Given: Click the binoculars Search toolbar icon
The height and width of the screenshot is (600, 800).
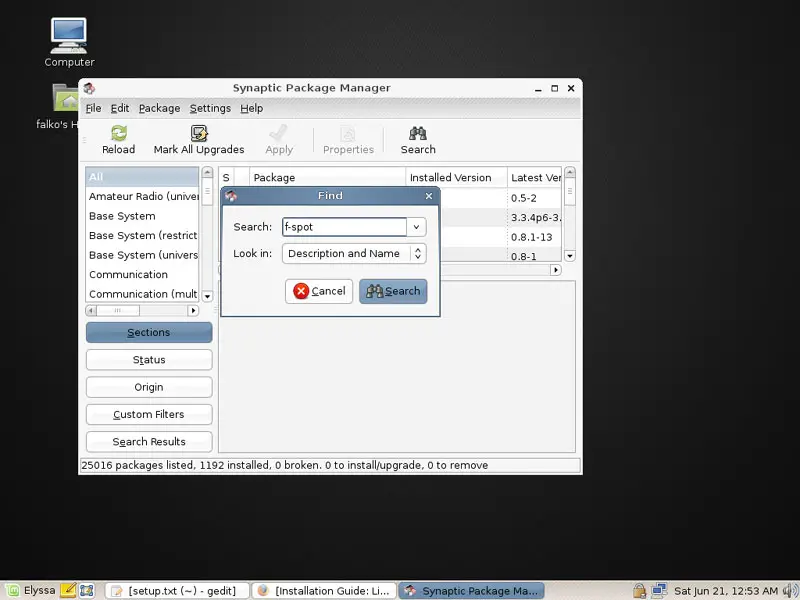Looking at the screenshot, I should [x=418, y=134].
